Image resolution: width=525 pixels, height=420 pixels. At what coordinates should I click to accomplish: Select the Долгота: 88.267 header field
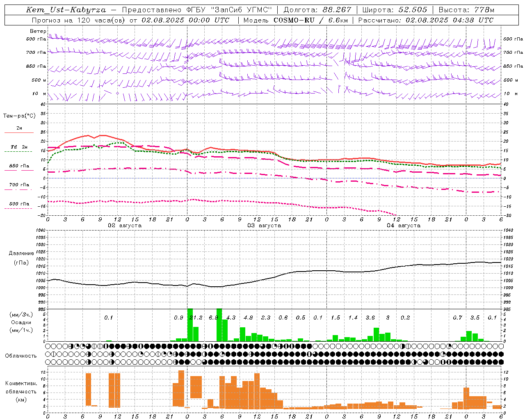click(x=317, y=10)
